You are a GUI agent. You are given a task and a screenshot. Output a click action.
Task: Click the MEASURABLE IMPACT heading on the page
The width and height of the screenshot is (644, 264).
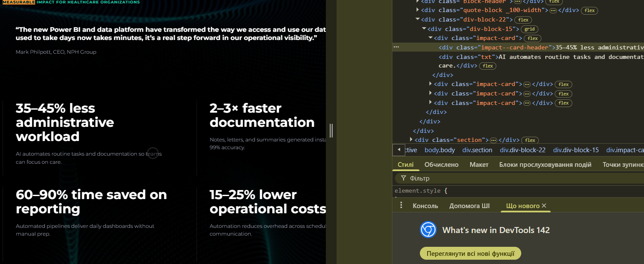pos(71,2)
